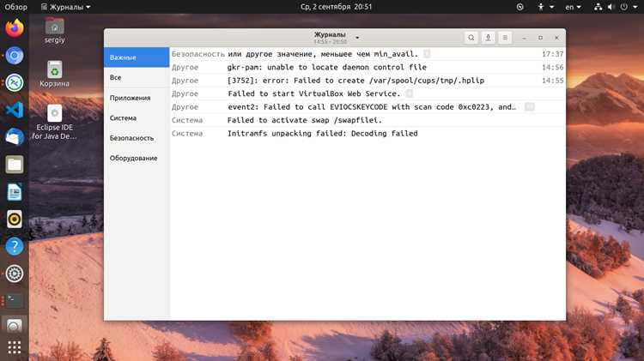The height and width of the screenshot is (361, 644).
Task: Launch Rhythmbox from the dock
Action: (15, 219)
